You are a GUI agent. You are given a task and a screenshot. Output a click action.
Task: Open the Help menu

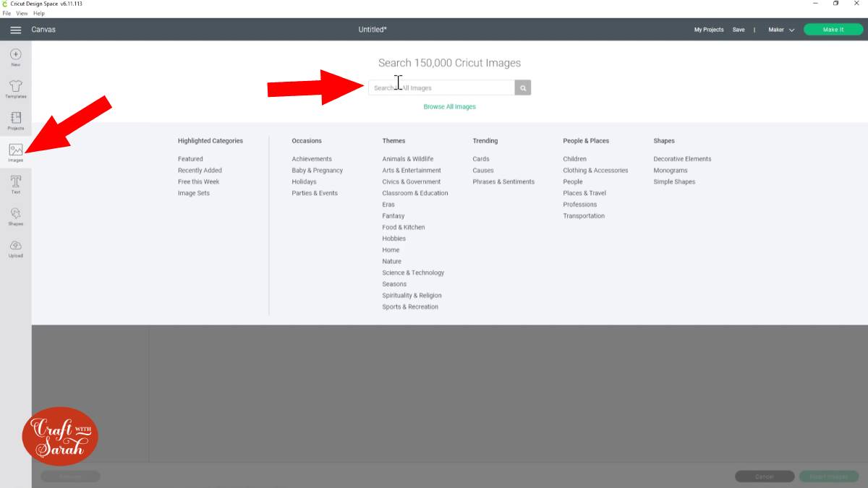coord(38,13)
